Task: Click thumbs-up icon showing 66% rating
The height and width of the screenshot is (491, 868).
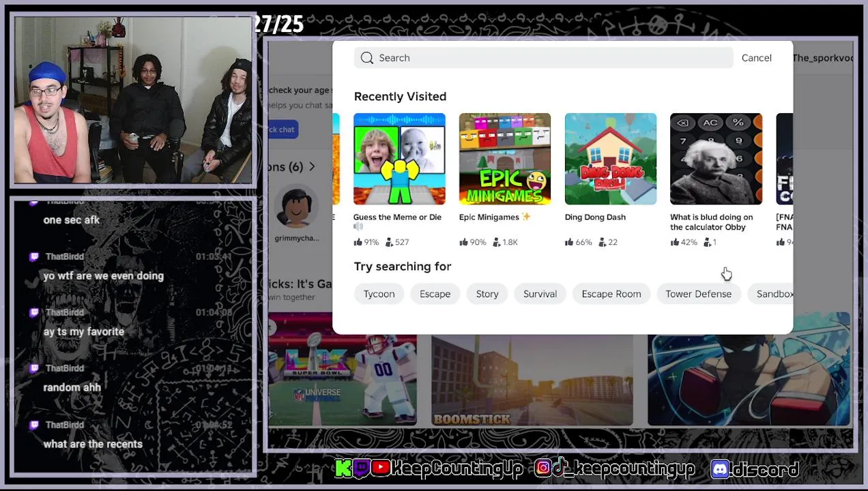Action: pos(569,242)
